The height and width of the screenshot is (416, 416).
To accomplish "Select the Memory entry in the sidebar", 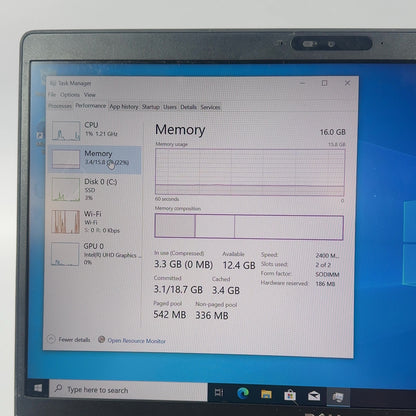I will (x=95, y=160).
